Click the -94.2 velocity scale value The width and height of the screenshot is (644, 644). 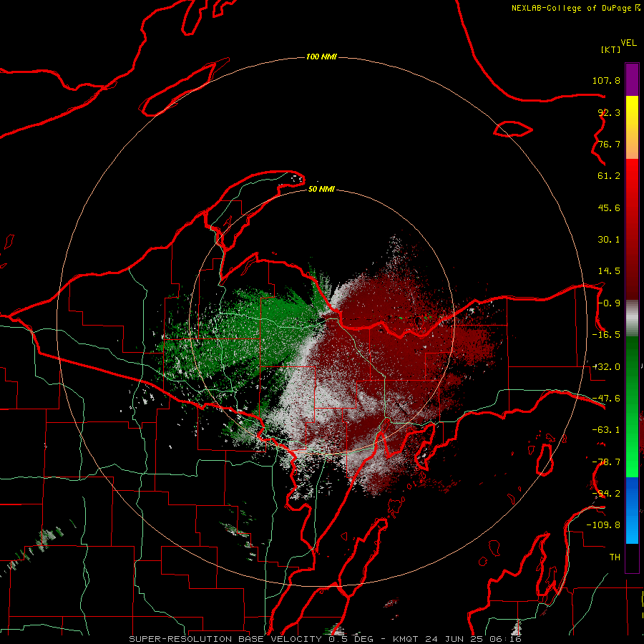point(606,494)
